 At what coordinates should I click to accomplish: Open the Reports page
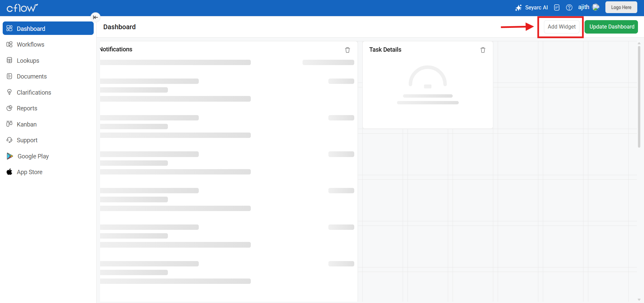27,108
